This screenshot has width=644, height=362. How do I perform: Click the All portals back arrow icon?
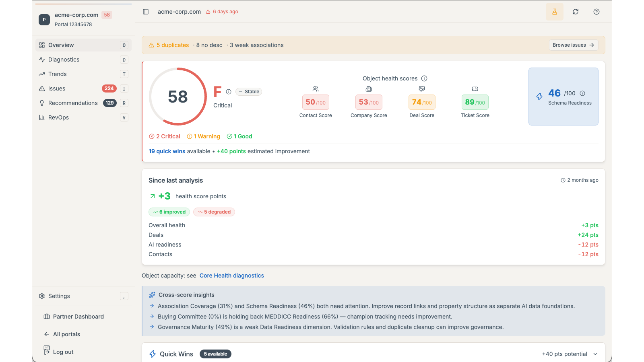[x=47, y=334]
